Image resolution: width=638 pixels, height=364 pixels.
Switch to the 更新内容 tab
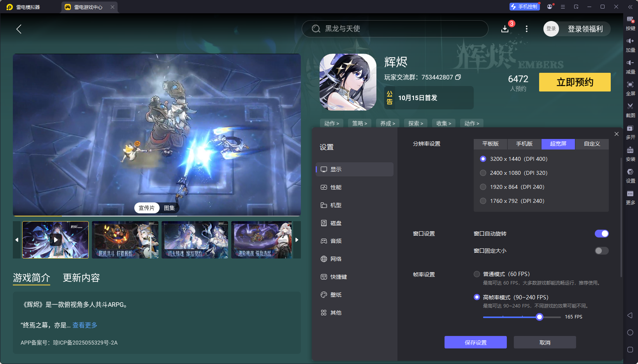[x=81, y=278]
